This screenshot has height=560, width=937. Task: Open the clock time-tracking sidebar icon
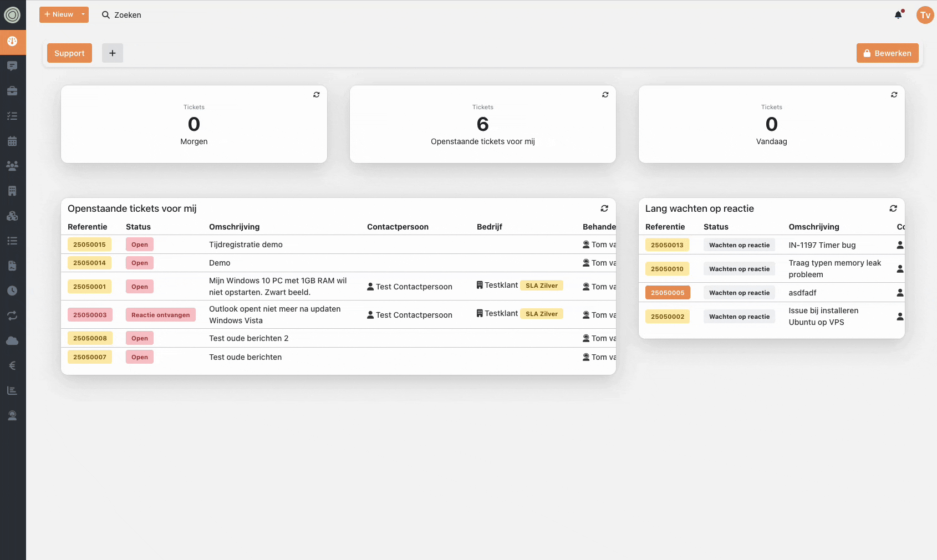click(12, 291)
